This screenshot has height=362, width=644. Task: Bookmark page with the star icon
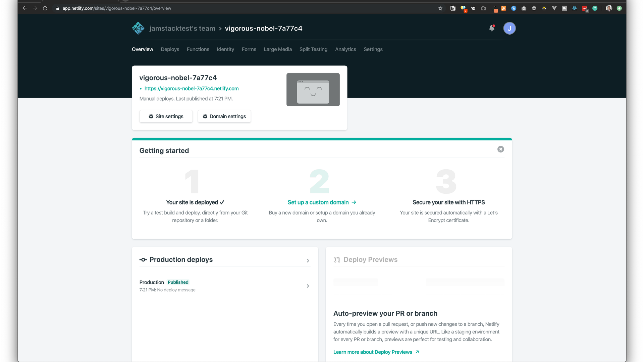[x=440, y=8]
